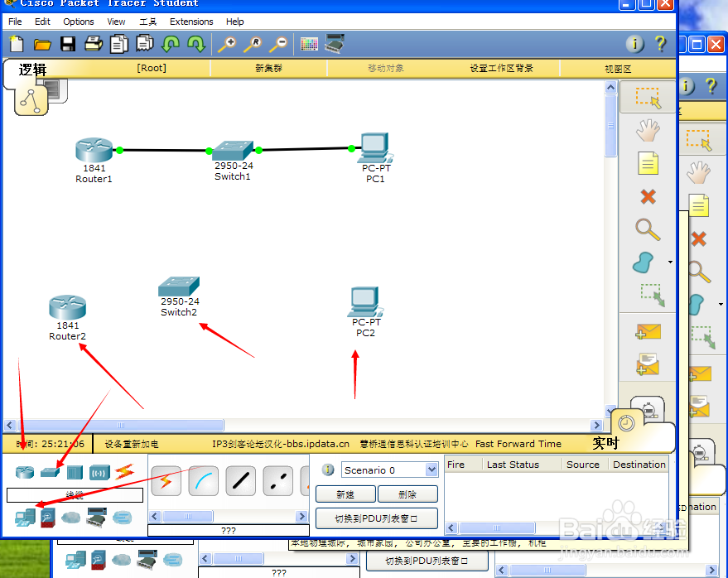
Task: Click the Redo green arrow icon
Action: pos(196,44)
